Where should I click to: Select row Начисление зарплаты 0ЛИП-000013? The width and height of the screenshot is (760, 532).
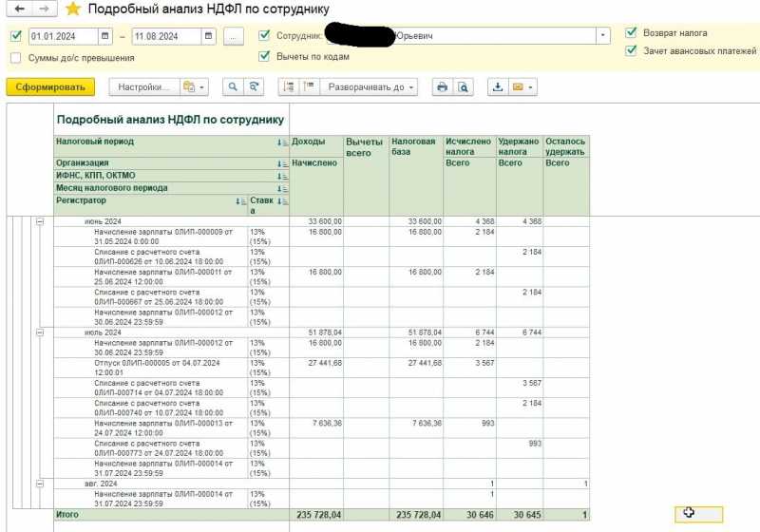pyautogui.click(x=321, y=428)
